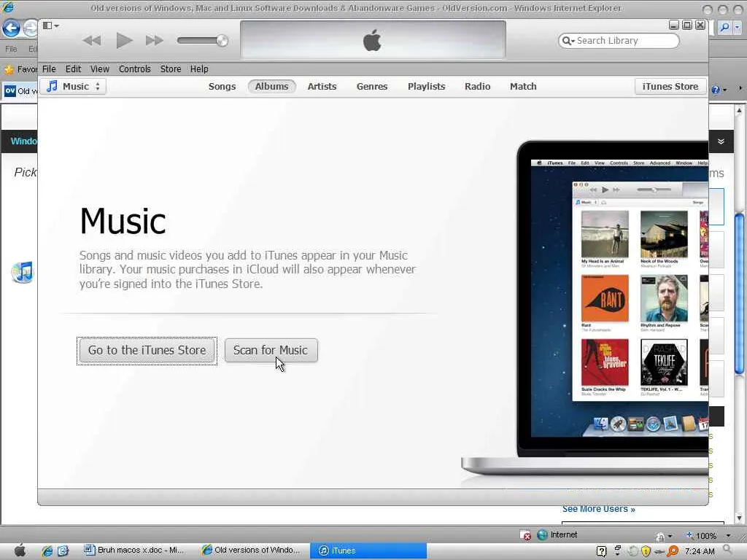Switch to Old versions of Windo... taskbar window
The width and height of the screenshot is (747, 560).
(x=252, y=551)
